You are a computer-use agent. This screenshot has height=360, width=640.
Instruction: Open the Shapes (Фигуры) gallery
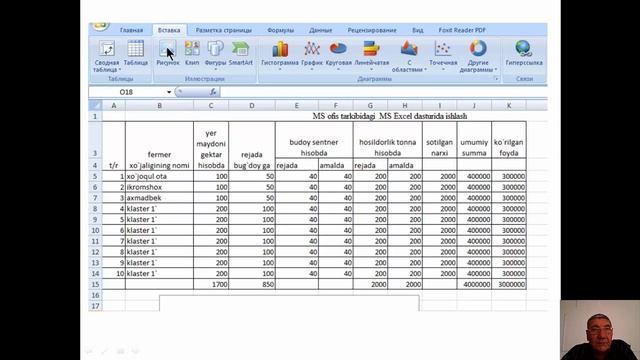click(x=215, y=55)
